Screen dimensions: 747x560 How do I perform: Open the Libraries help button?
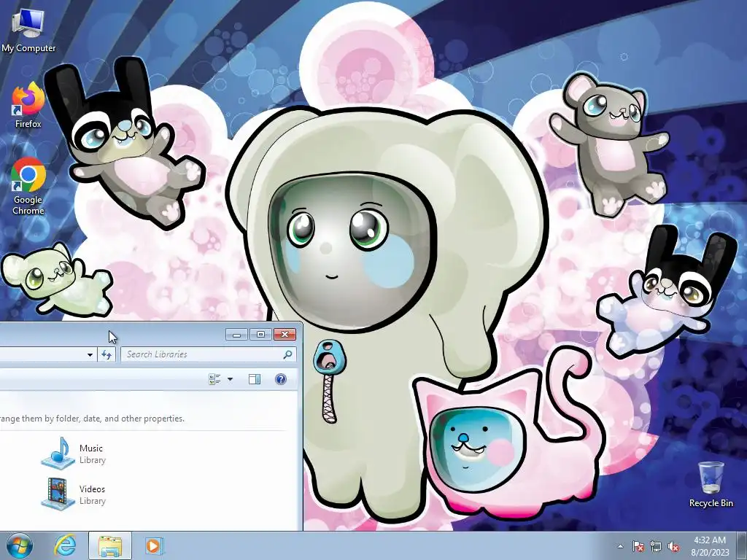pyautogui.click(x=281, y=379)
